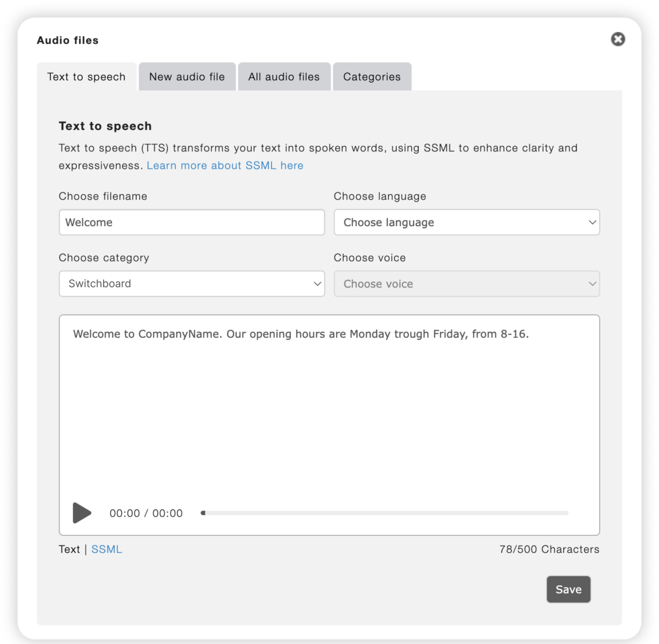Viewport: 659px width, 644px height.
Task: Switch input mode to SSML
Action: point(106,549)
